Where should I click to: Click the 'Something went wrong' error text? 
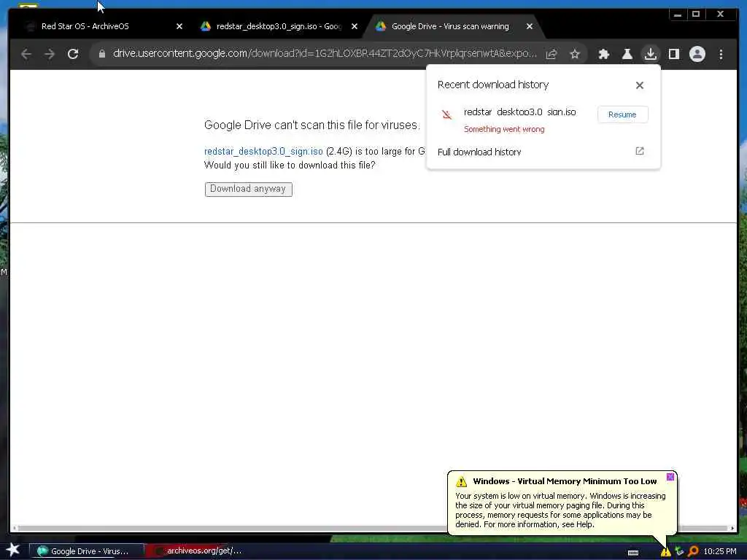[504, 129]
